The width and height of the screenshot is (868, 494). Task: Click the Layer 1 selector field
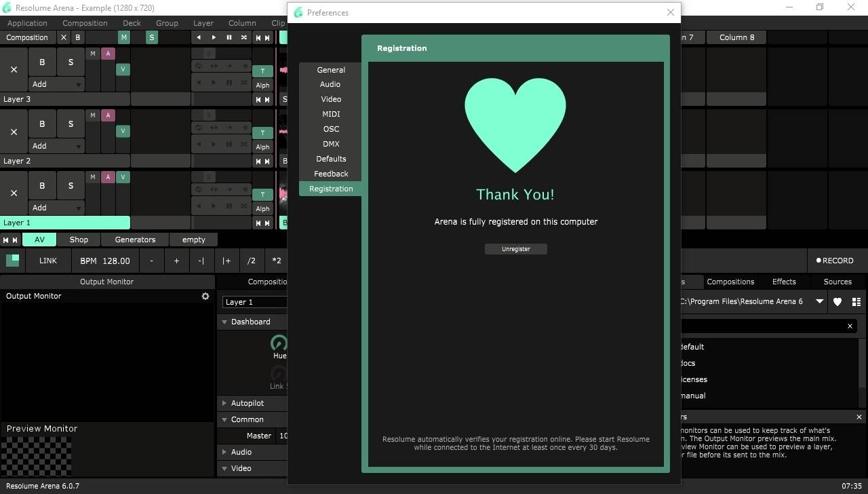255,302
